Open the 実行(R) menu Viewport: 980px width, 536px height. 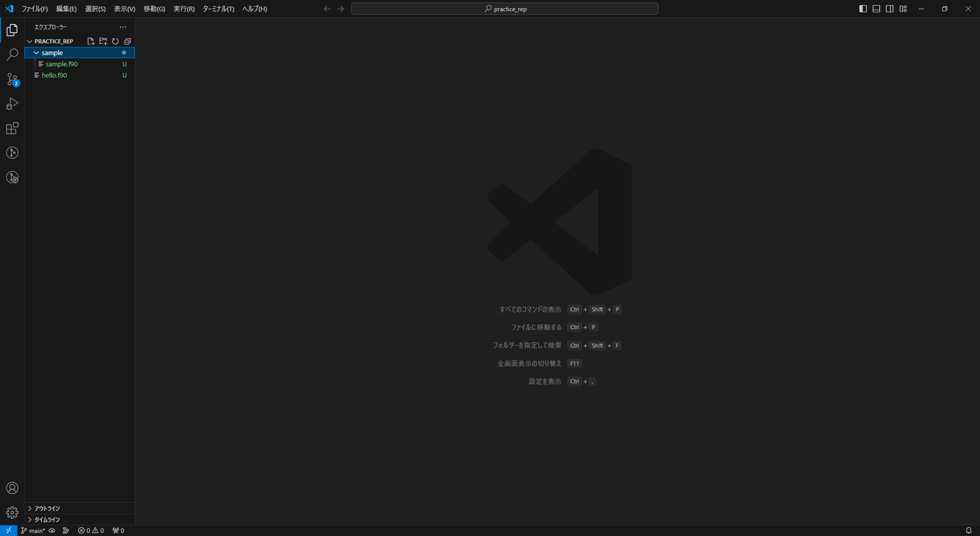tap(184, 9)
